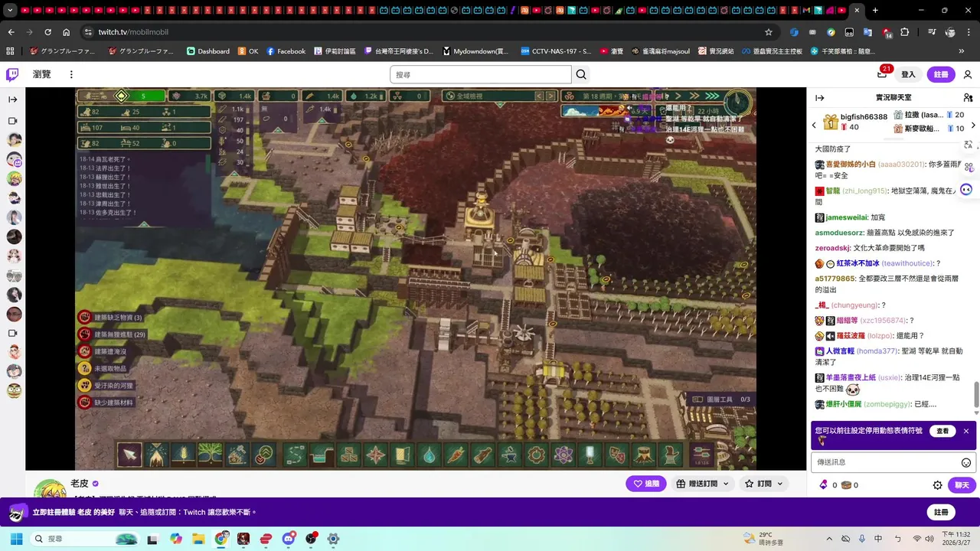Dismiss the emote notice with X

tap(966, 431)
